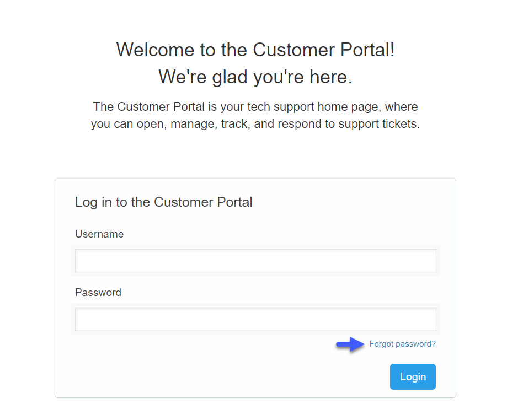
Task: Click the Log in to the Customer Portal heading
Action: [x=163, y=202]
